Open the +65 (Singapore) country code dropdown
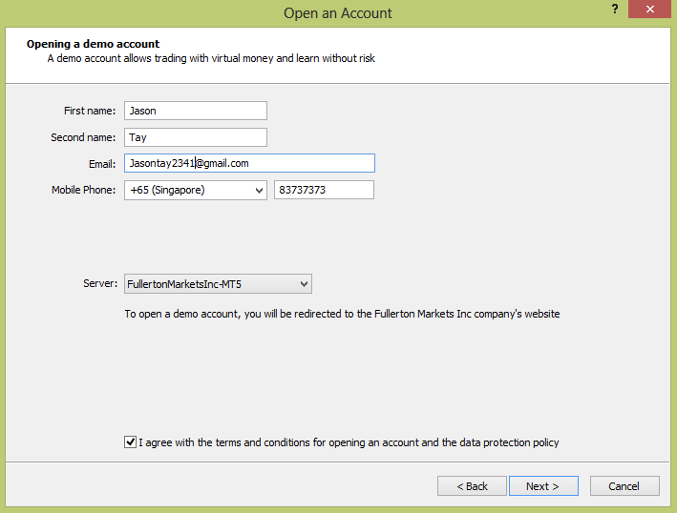The height and width of the screenshot is (514, 678). click(195, 190)
